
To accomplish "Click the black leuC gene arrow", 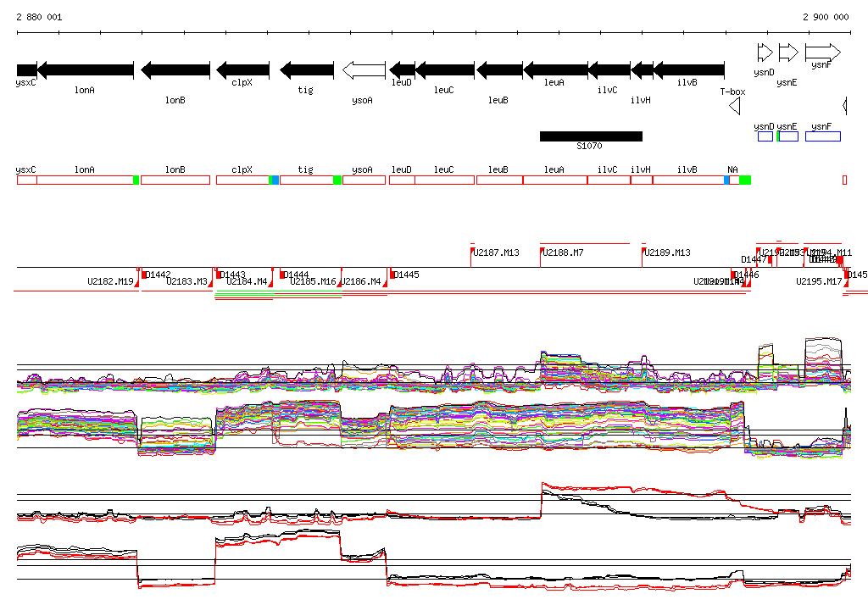I will click(444, 70).
